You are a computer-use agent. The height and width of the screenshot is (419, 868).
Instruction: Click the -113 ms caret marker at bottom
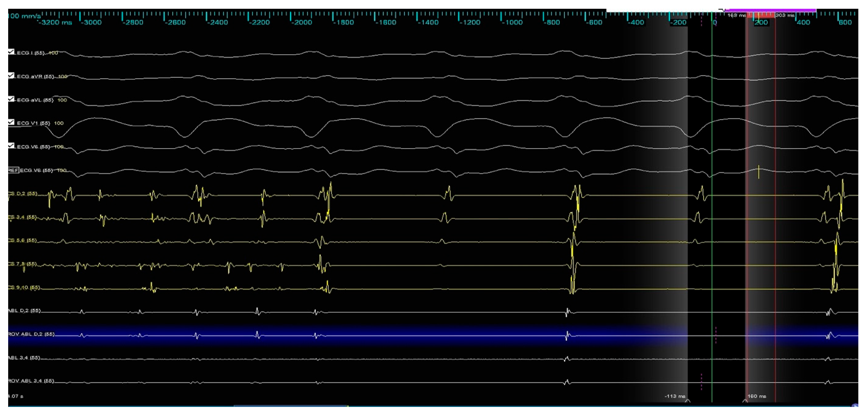click(687, 401)
